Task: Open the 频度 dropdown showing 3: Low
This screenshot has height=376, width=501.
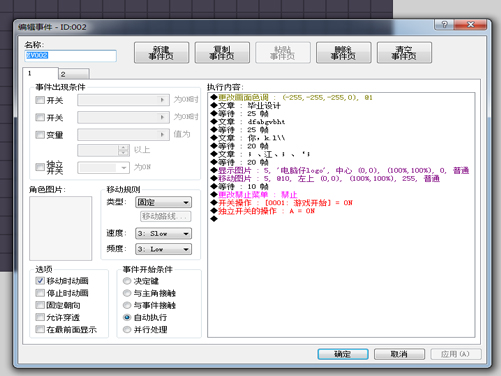Action: 163,249
